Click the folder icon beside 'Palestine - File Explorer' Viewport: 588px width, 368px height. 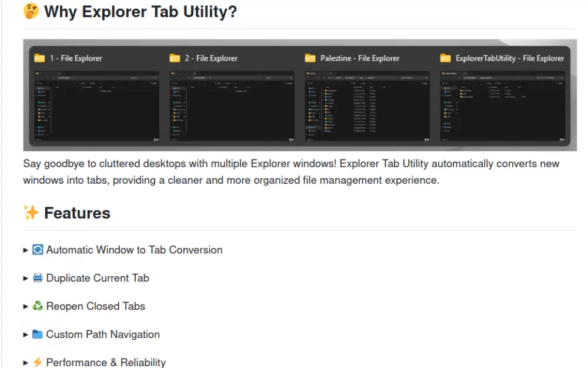pos(310,58)
